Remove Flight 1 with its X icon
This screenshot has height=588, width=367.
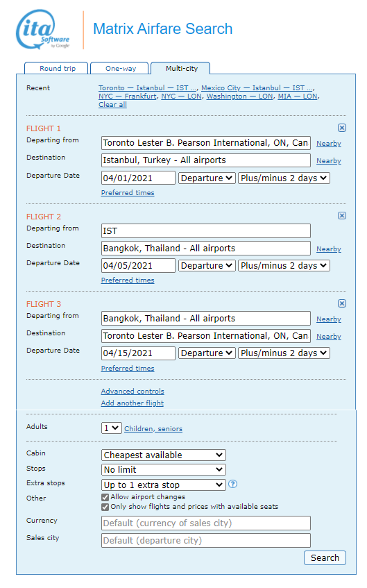tap(341, 128)
